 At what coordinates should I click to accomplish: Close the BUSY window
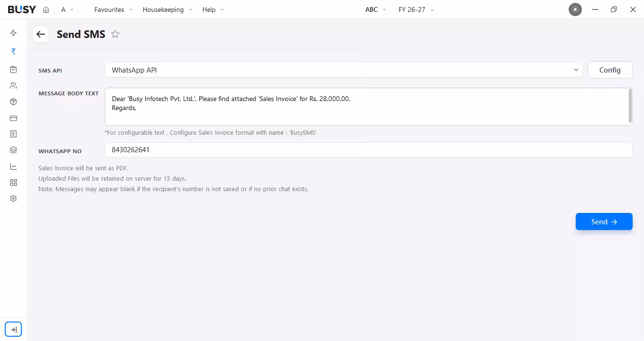click(x=633, y=9)
